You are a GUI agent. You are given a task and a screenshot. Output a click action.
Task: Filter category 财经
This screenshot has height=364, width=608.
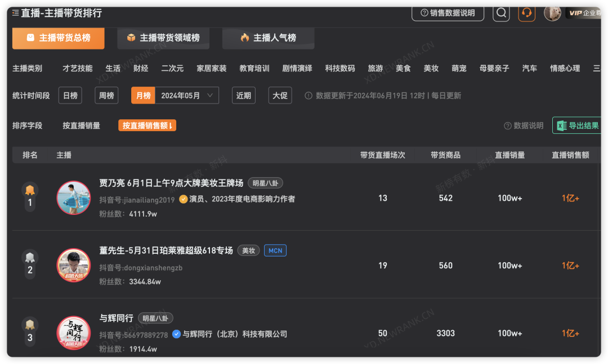[141, 69]
